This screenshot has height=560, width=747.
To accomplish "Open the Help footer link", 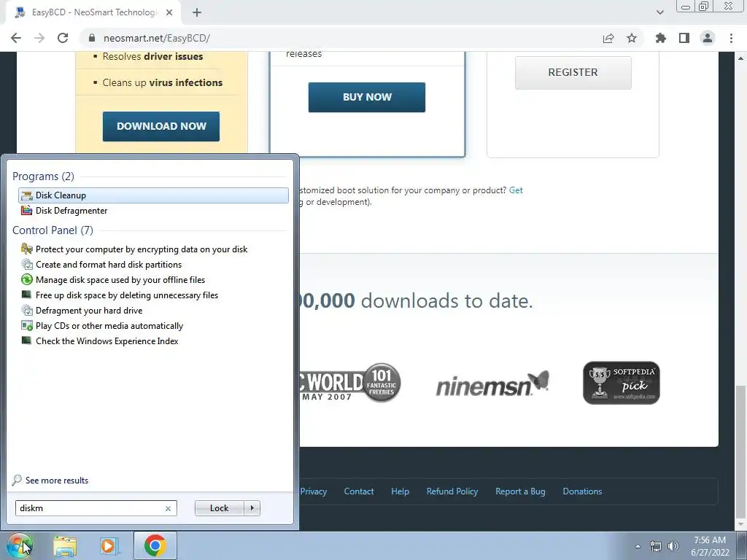I will click(x=400, y=491).
